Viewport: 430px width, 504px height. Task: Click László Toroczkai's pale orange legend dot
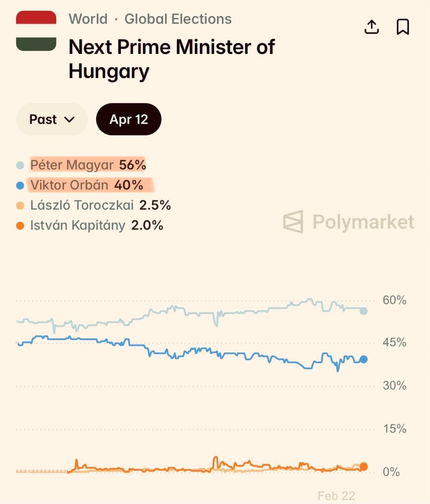pos(20,206)
